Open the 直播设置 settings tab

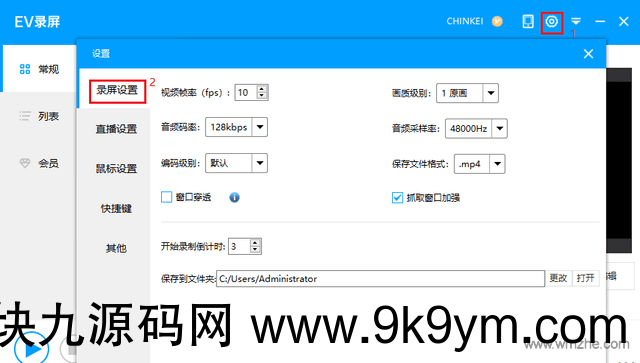pos(116,129)
